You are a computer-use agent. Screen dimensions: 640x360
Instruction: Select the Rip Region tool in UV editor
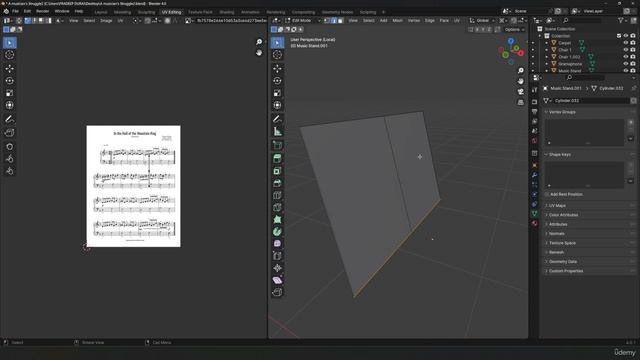[x=9, y=133]
